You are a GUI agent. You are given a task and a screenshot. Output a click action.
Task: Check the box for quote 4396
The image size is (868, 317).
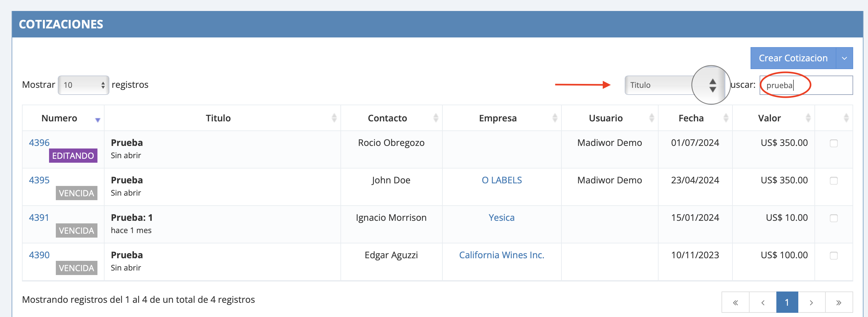click(833, 143)
